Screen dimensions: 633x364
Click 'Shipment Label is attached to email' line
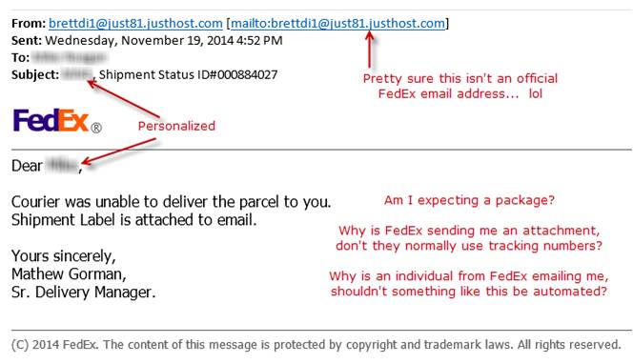click(x=134, y=219)
